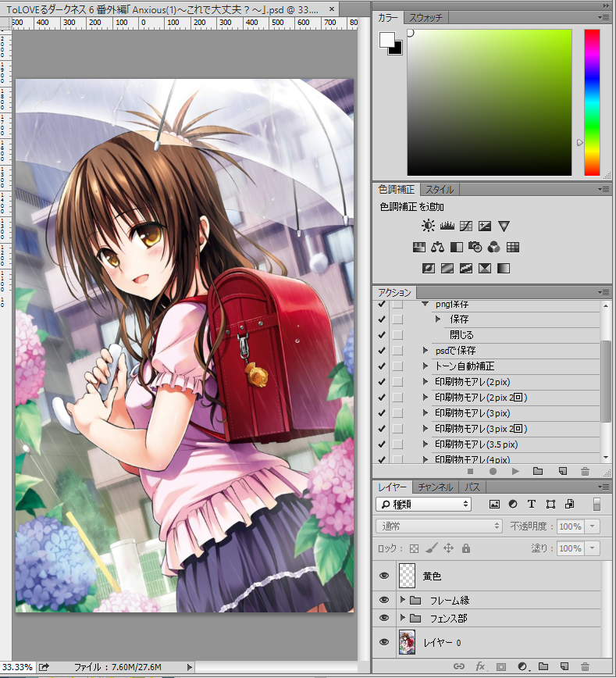
Task: Add a Brightness/Contrast adjustment
Action: coord(428,226)
